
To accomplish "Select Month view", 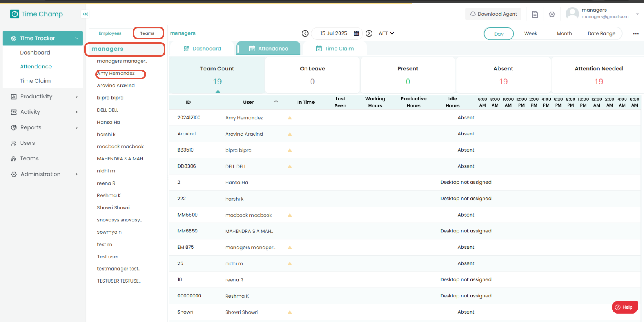I will tap(564, 33).
